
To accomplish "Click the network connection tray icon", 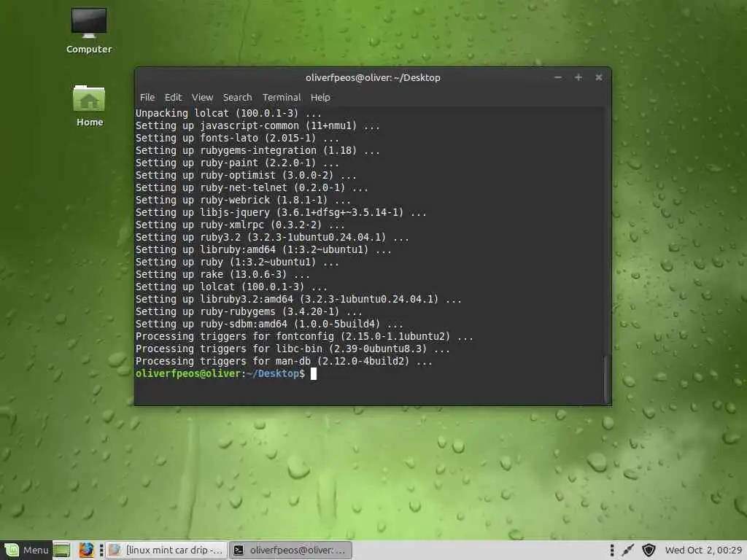I will coord(628,550).
